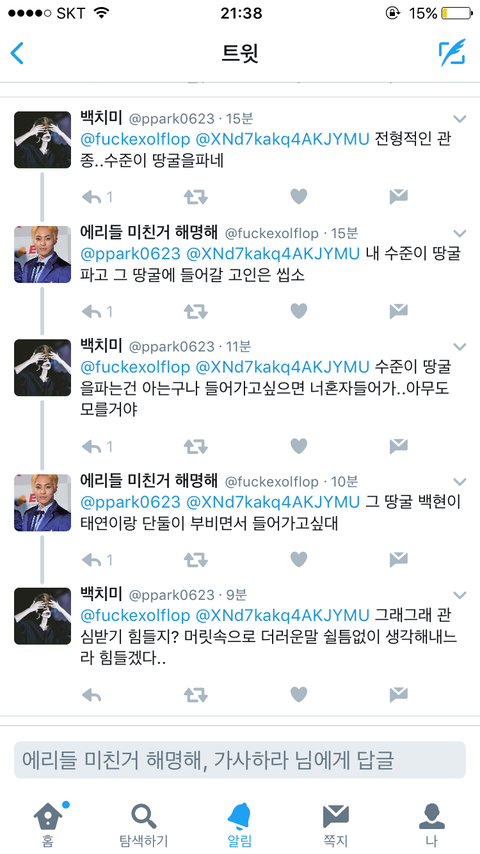Open message icon on 11분 tweet
Image resolution: width=480 pixels, height=854 pixels.
click(x=398, y=447)
